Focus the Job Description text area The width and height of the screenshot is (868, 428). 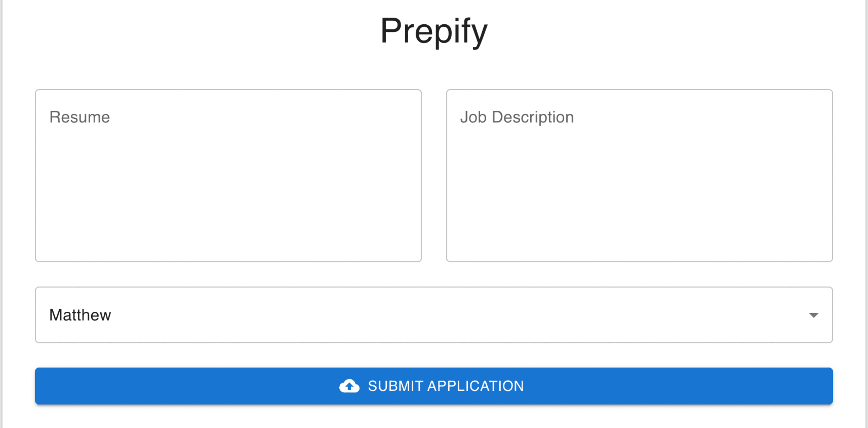(639, 175)
